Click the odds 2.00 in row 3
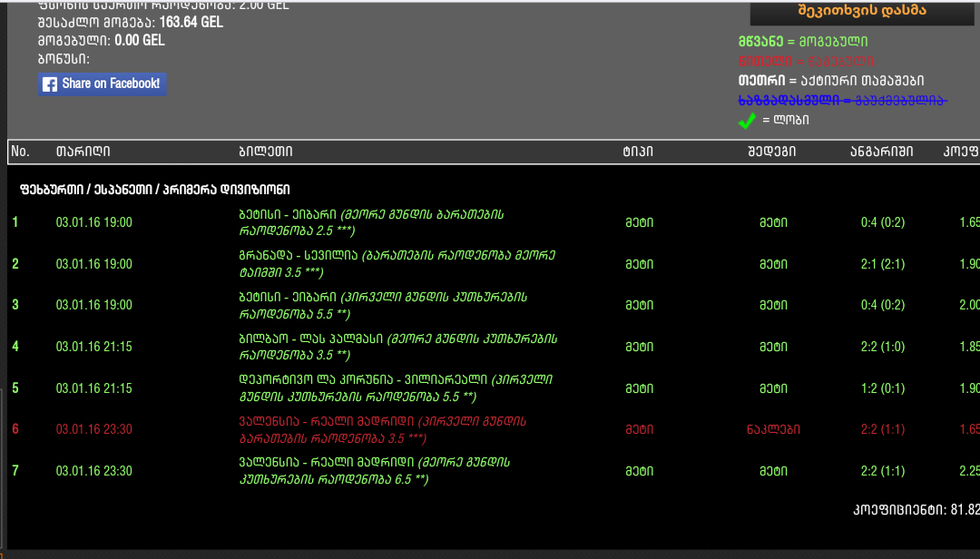The image size is (980, 559). [x=969, y=305]
